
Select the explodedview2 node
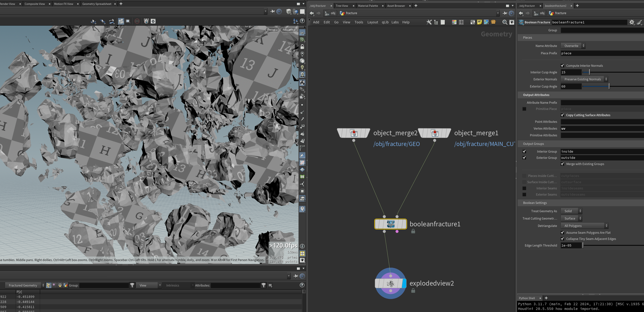tap(391, 283)
